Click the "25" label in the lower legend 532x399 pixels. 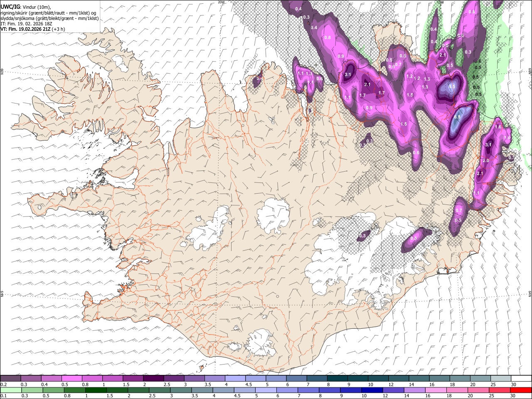(x=492, y=396)
